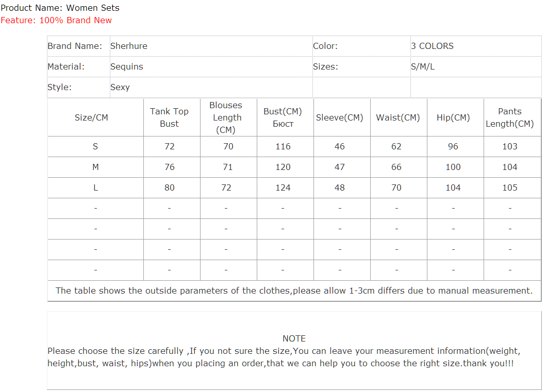Click Blouses Length value 72 for size L
Viewport: 547px width, 392px height.
(226, 188)
